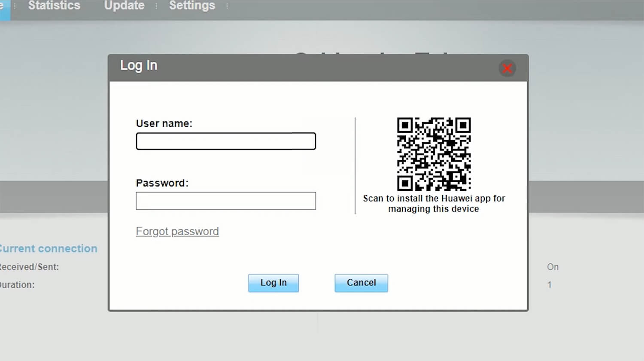Focus the User name input field
Image resolution: width=644 pixels, height=361 pixels.
tap(226, 141)
